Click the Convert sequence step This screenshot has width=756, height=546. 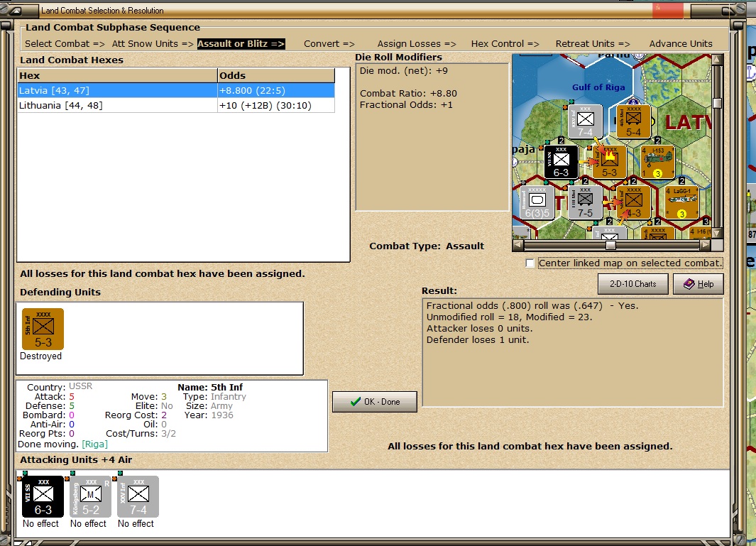pyautogui.click(x=329, y=44)
